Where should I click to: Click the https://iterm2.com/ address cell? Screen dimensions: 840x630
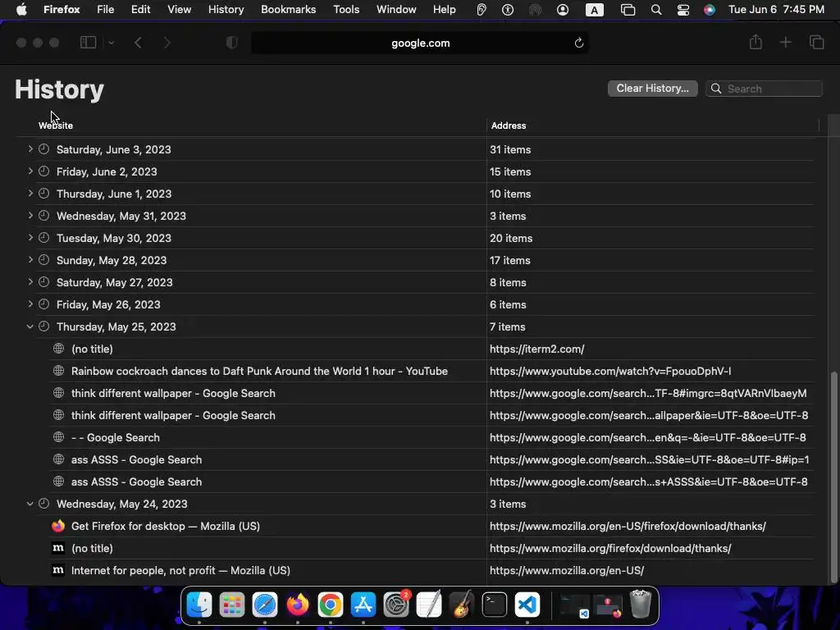click(536, 349)
